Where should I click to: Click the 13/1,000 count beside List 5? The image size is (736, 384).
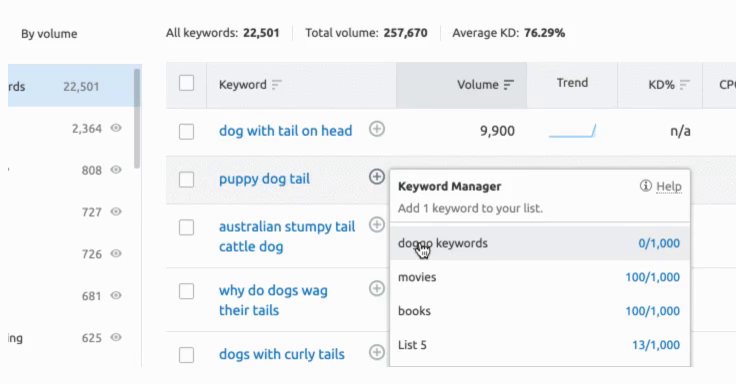coord(656,345)
